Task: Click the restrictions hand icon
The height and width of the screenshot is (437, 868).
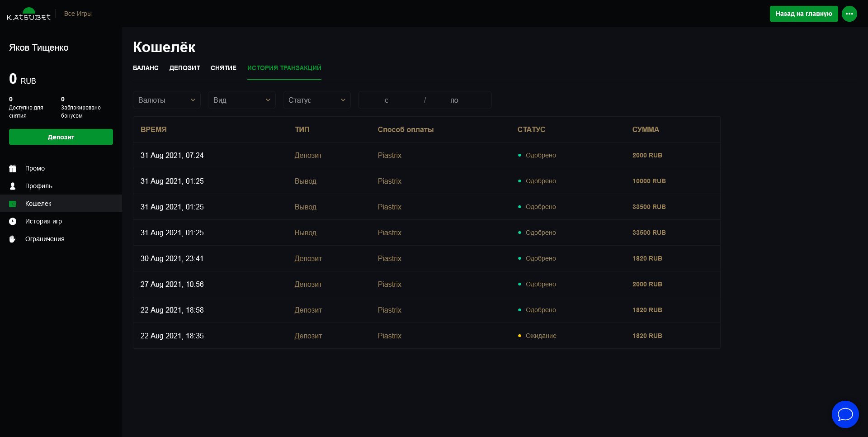Action: point(13,239)
